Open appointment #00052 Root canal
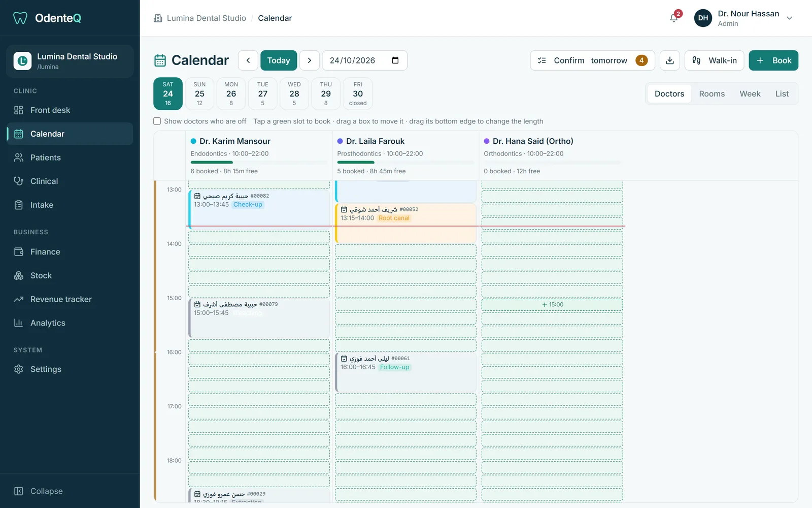 (x=405, y=223)
